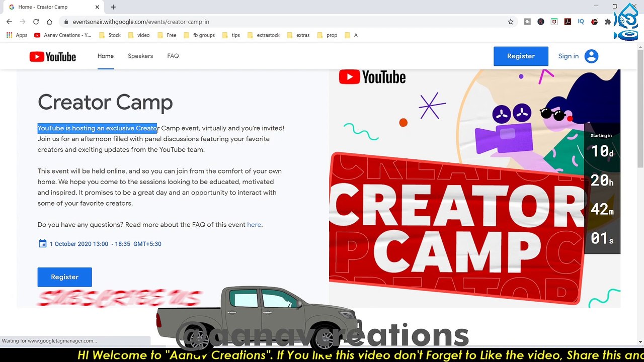644x362 pixels.
Task: Open a new browser tab
Action: [113, 7]
